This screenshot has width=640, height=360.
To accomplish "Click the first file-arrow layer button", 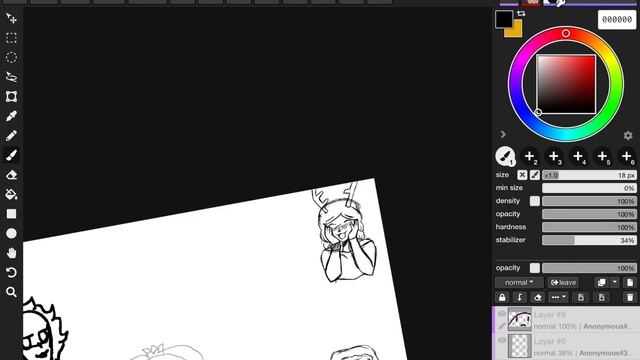I will coord(581,298).
